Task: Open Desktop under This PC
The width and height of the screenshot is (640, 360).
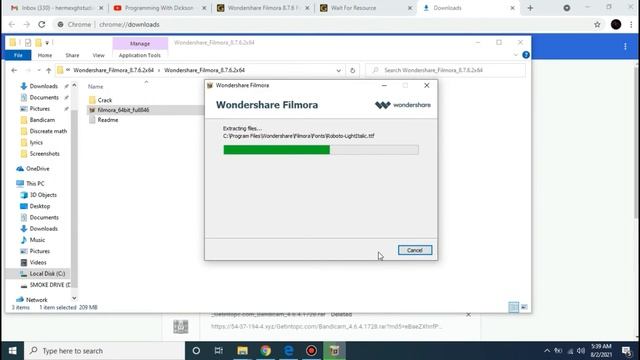Action: (40, 206)
